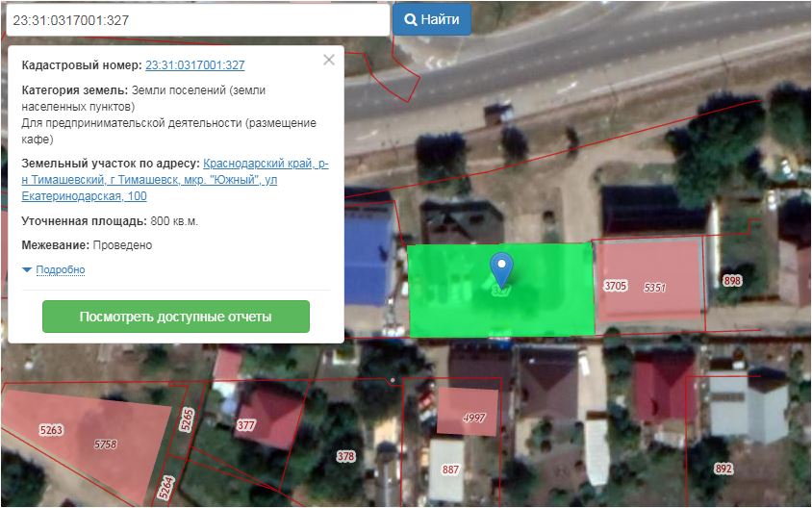
Task: Expand the Подробно details section
Action: tap(60, 270)
